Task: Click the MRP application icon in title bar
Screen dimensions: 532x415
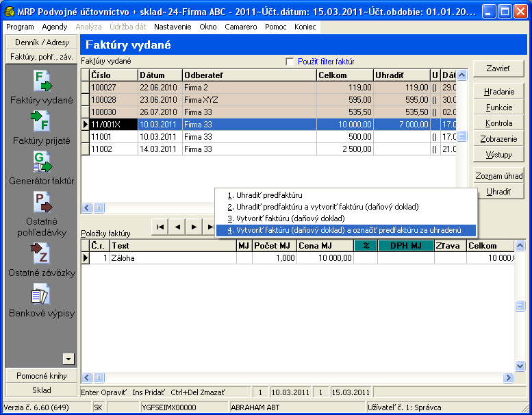Action: pyautogui.click(x=10, y=12)
